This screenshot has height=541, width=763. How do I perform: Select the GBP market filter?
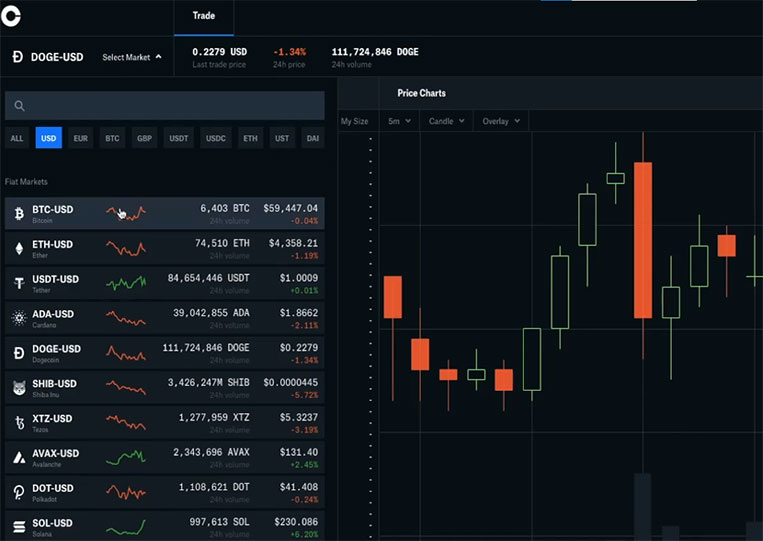click(145, 138)
